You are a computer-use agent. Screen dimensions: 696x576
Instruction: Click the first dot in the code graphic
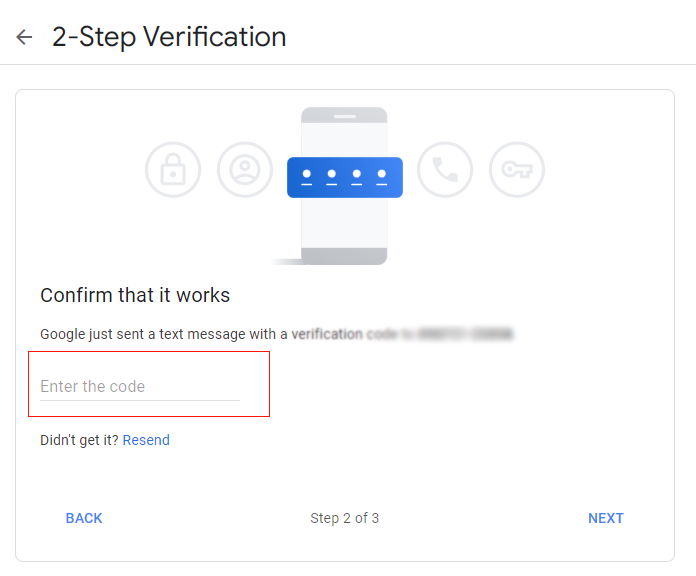pos(307,174)
